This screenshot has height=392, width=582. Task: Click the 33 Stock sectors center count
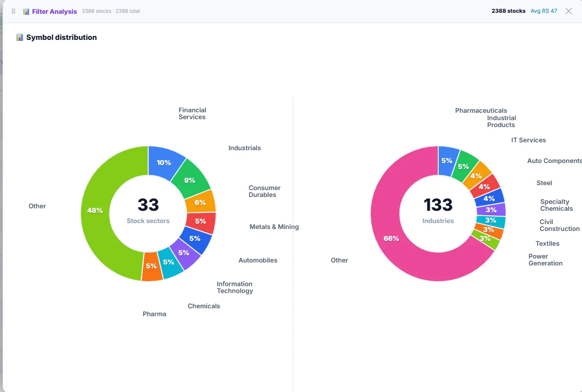pyautogui.click(x=148, y=210)
